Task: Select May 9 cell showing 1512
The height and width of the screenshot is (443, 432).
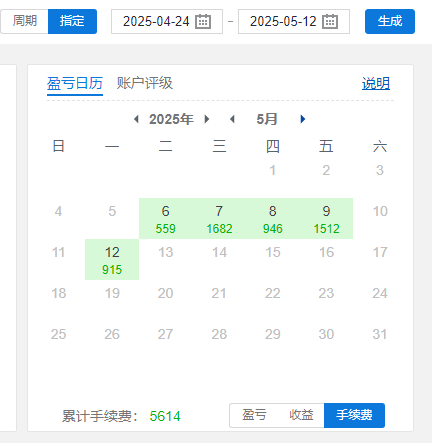Action: (326, 219)
